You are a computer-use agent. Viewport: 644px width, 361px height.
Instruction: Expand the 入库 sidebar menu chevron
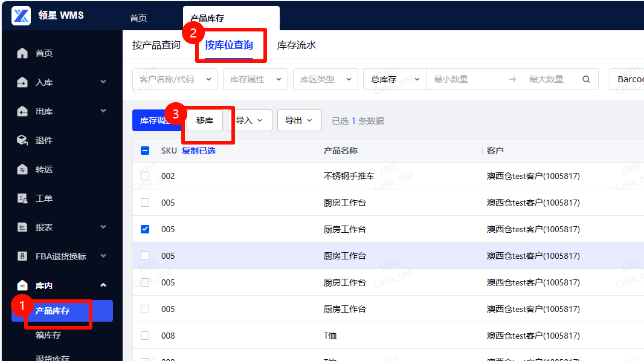103,82
